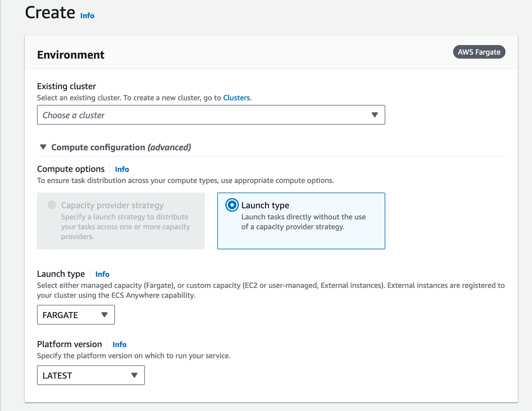Open Info link beside Platform version
This screenshot has width=532, height=411.
coord(119,345)
